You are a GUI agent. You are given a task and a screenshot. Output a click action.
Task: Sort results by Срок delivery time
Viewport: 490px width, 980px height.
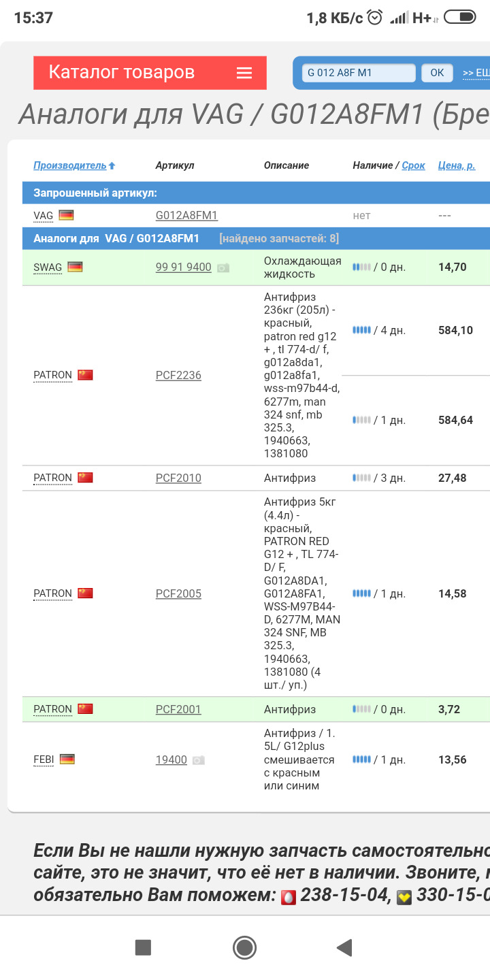point(413,165)
